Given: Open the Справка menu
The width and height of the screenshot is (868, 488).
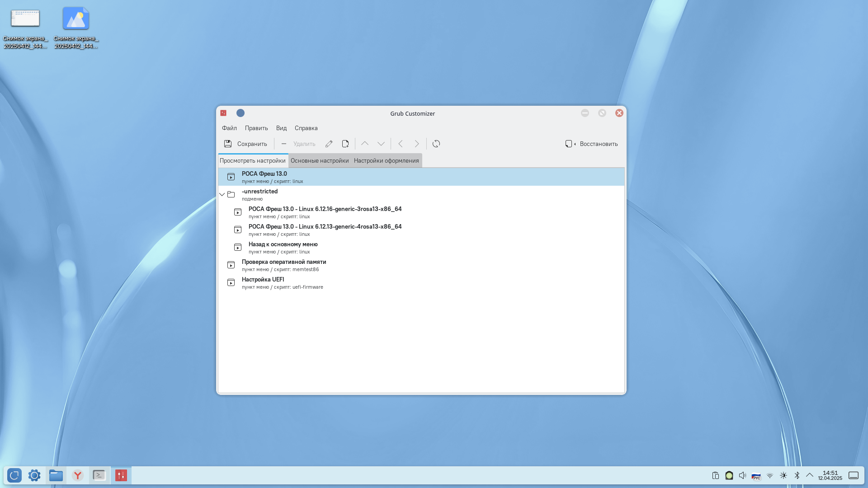Looking at the screenshot, I should coord(306,128).
